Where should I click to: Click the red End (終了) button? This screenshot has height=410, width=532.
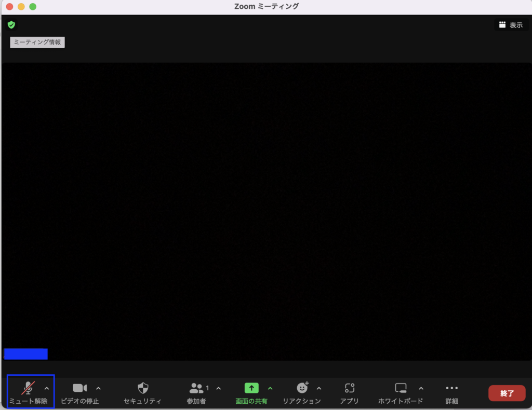tap(507, 393)
